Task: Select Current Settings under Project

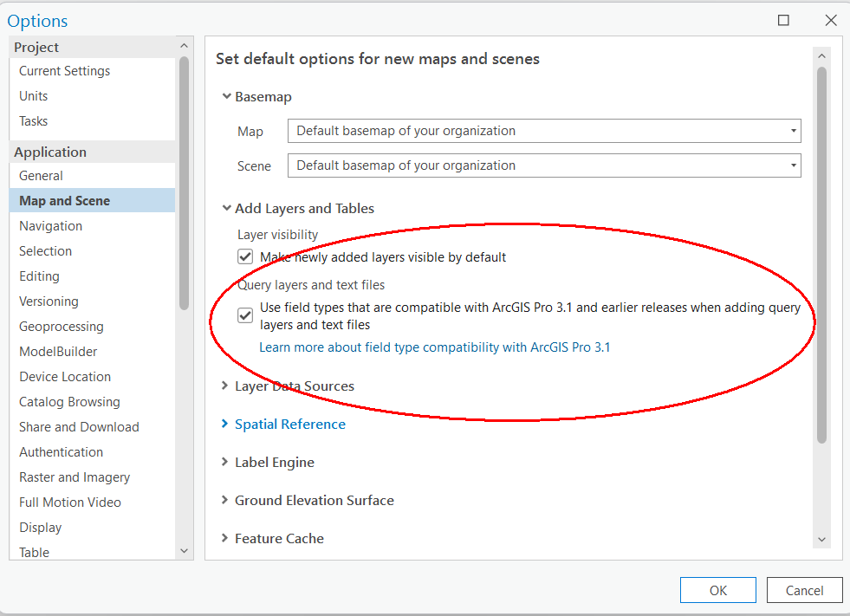Action: pyautogui.click(x=63, y=70)
